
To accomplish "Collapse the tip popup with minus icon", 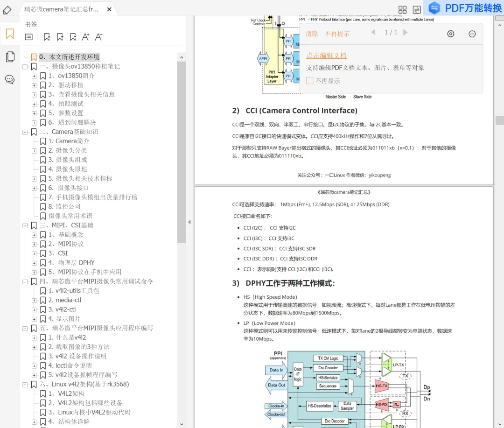I will pyautogui.click(x=472, y=34).
